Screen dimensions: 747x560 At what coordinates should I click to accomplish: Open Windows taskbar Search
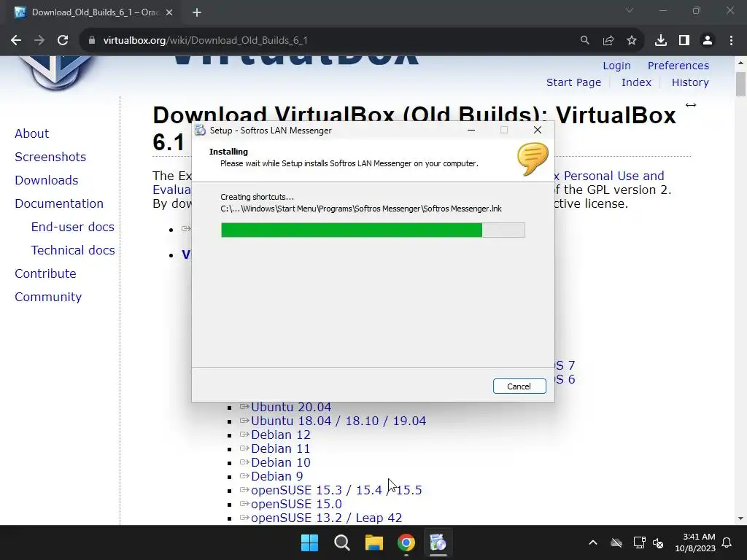click(x=342, y=542)
